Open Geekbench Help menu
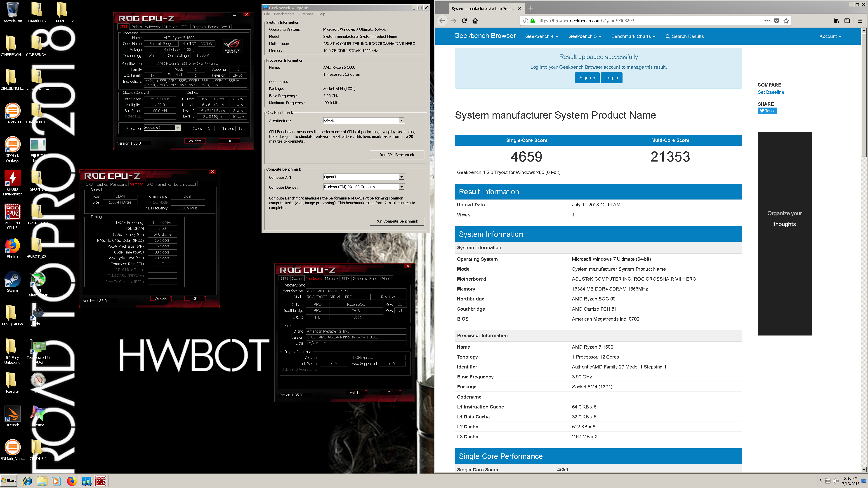868x488 pixels. (x=321, y=14)
